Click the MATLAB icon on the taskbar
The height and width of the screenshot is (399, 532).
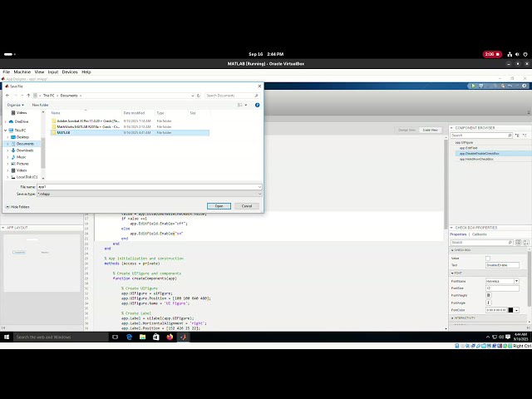tap(183, 337)
